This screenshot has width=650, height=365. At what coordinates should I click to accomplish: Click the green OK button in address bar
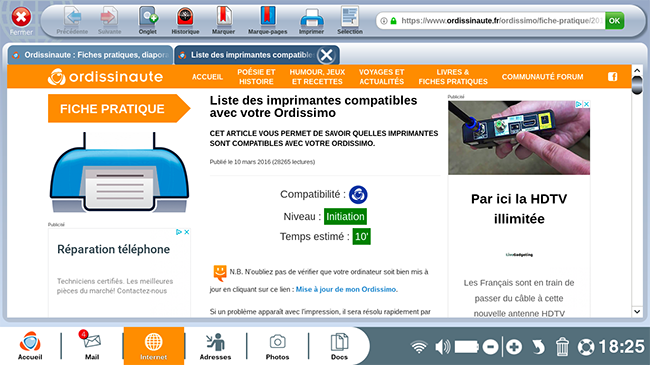[614, 20]
